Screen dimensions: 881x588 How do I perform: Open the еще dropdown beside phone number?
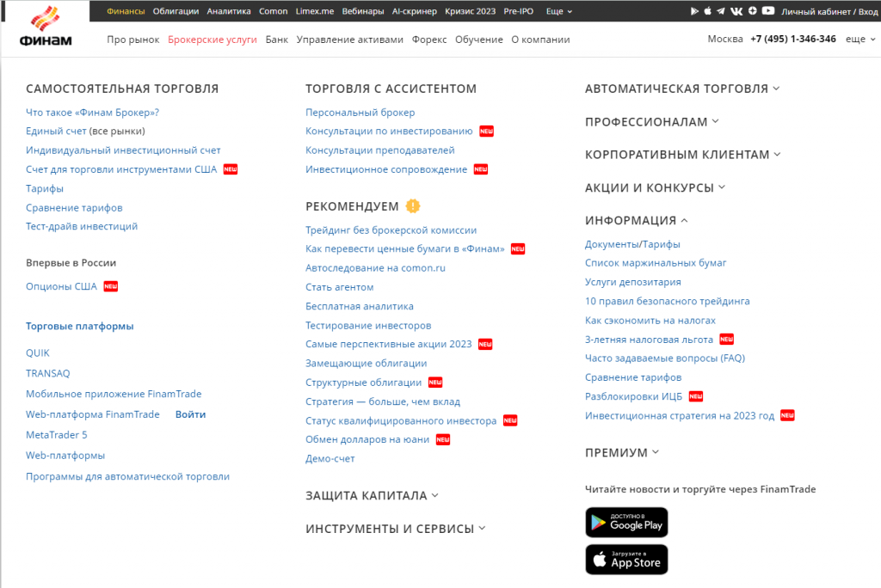click(860, 39)
